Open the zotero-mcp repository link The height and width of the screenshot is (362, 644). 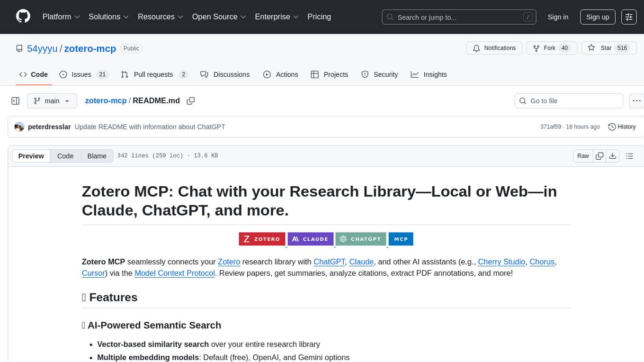(x=90, y=48)
